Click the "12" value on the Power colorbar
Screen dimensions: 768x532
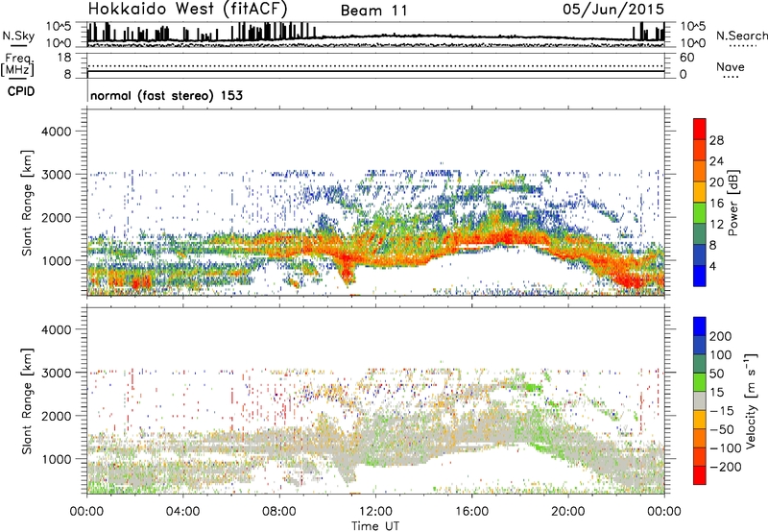[x=716, y=225]
